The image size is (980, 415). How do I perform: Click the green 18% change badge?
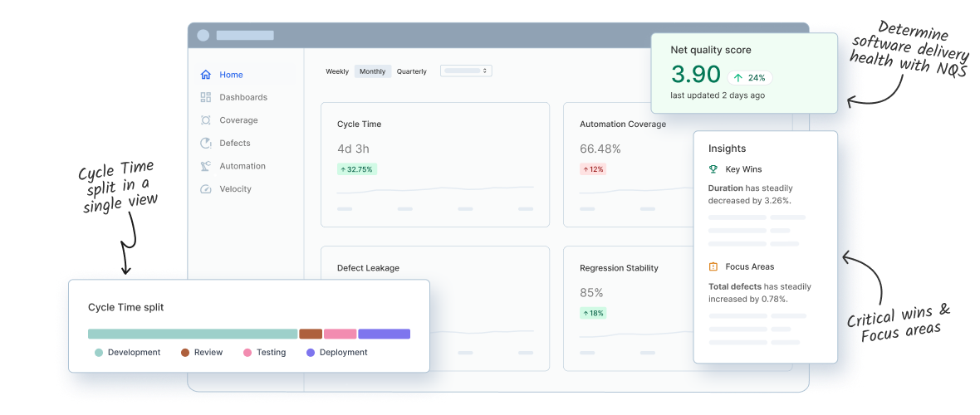(x=592, y=313)
